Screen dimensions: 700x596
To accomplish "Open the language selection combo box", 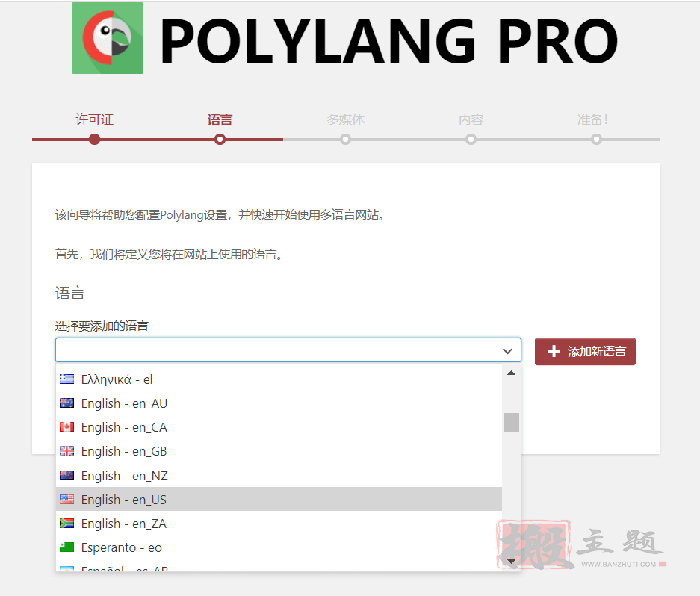I will (x=288, y=350).
